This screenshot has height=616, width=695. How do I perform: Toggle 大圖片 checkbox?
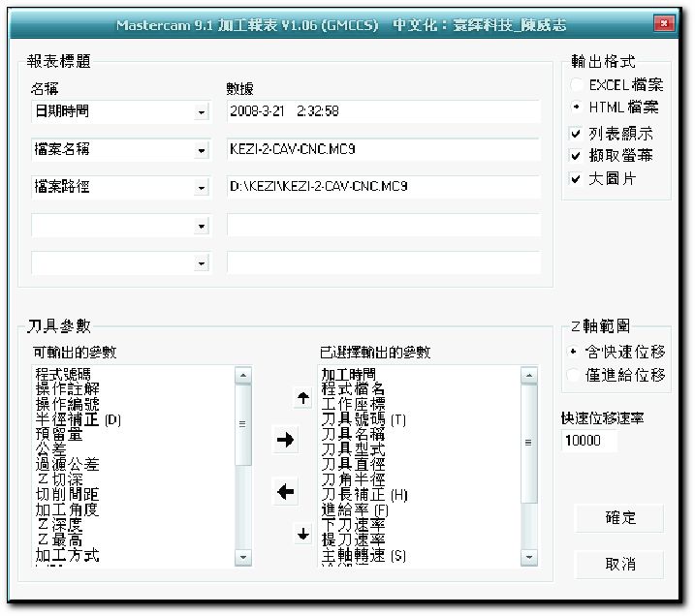[x=576, y=179]
